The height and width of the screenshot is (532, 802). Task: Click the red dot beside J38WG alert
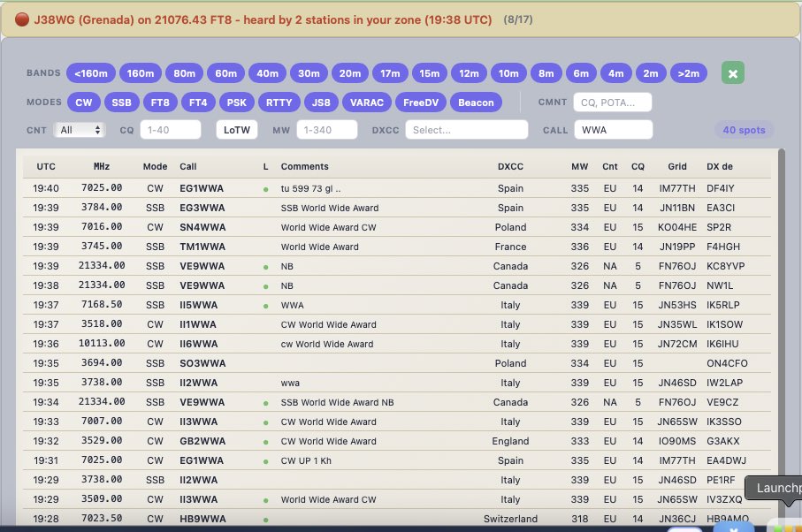tap(22, 19)
